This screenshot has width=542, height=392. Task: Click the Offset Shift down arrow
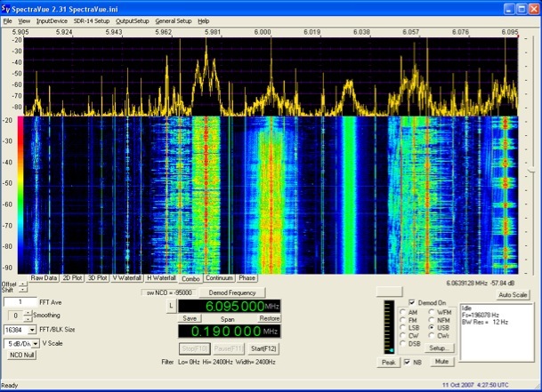pyautogui.click(x=23, y=290)
